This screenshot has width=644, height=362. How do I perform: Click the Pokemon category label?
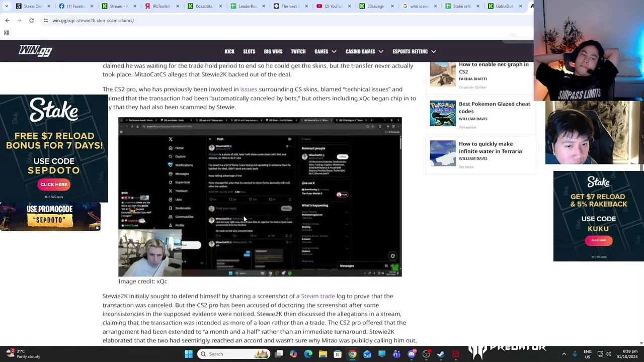click(467, 127)
